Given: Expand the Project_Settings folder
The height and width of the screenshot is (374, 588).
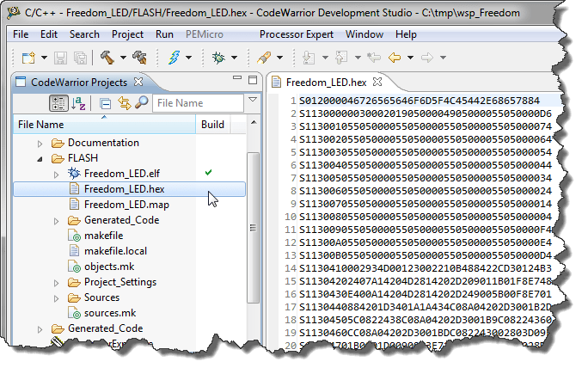Looking at the screenshot, I should pos(56,283).
